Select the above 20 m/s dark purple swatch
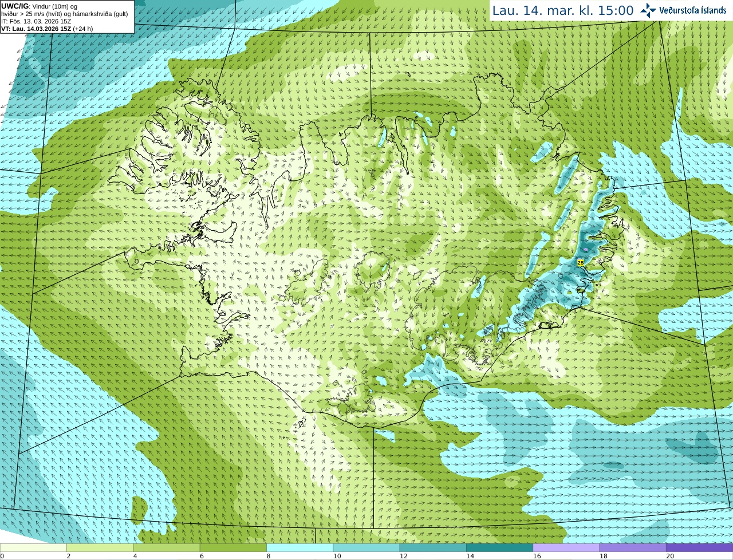 699,547
